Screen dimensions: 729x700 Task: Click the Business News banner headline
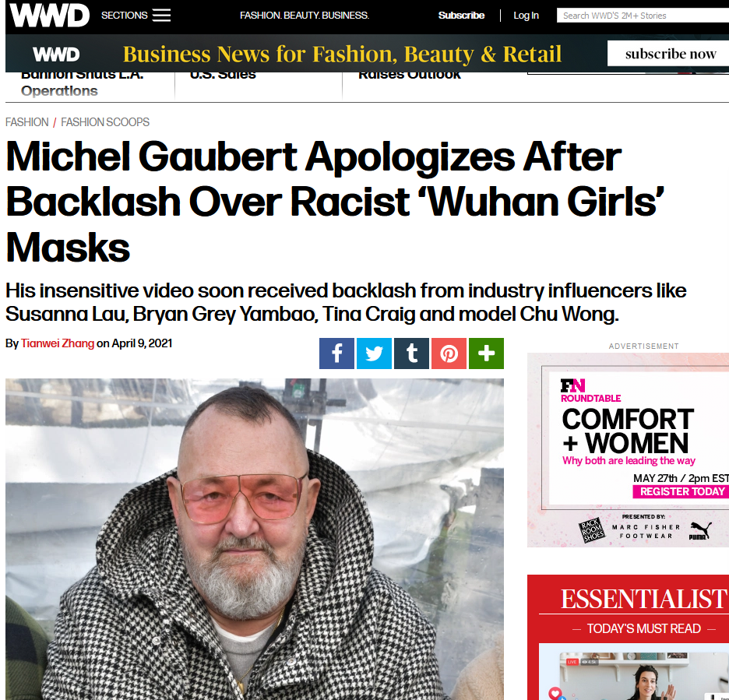(342, 54)
